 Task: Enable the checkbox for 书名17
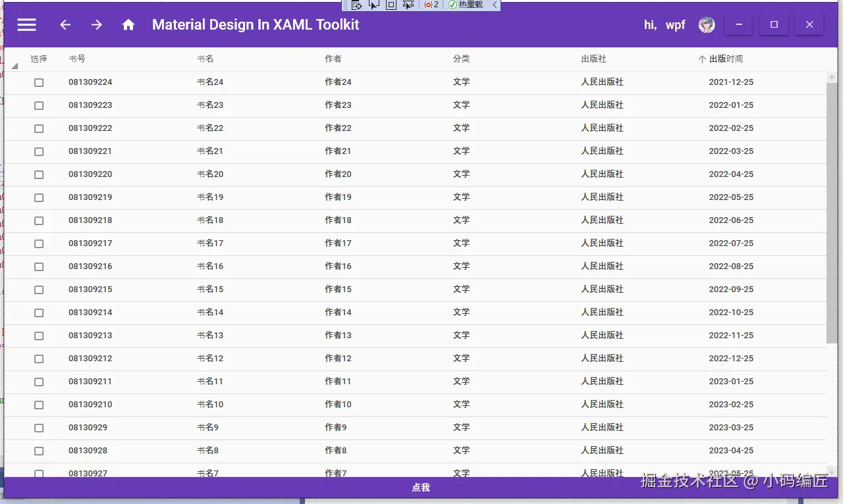coord(39,243)
